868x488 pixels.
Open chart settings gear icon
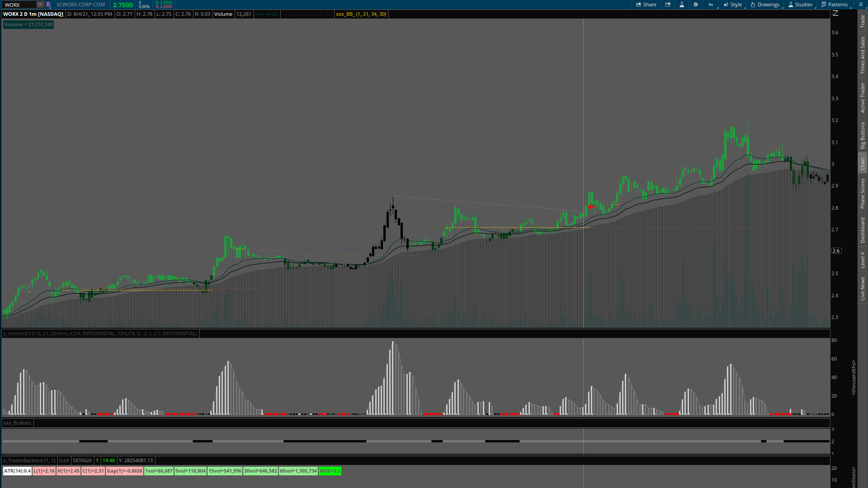coord(696,5)
